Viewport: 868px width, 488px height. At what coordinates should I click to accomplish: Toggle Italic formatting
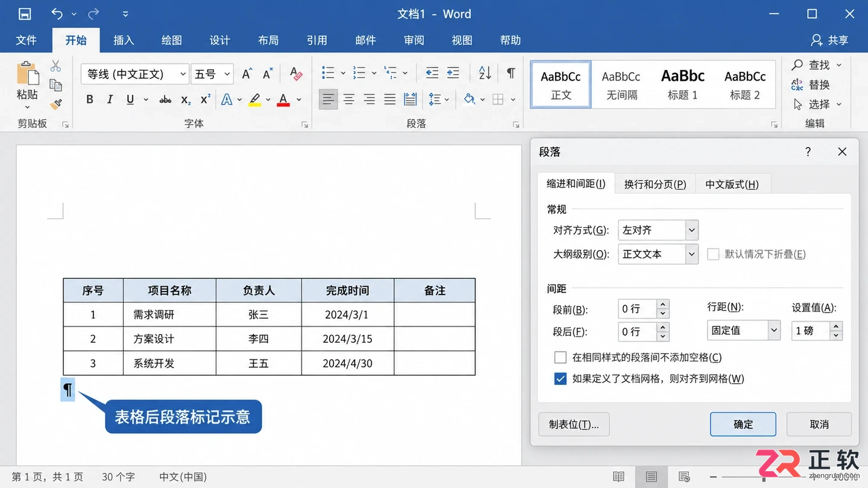point(110,99)
